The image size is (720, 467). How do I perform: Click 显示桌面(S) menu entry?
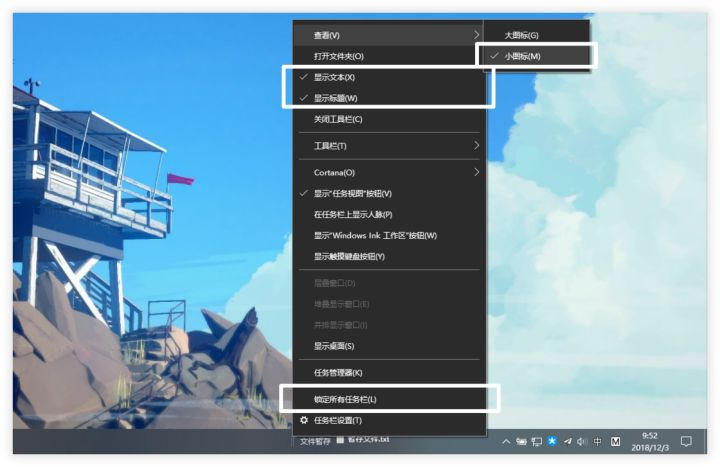[389, 346]
